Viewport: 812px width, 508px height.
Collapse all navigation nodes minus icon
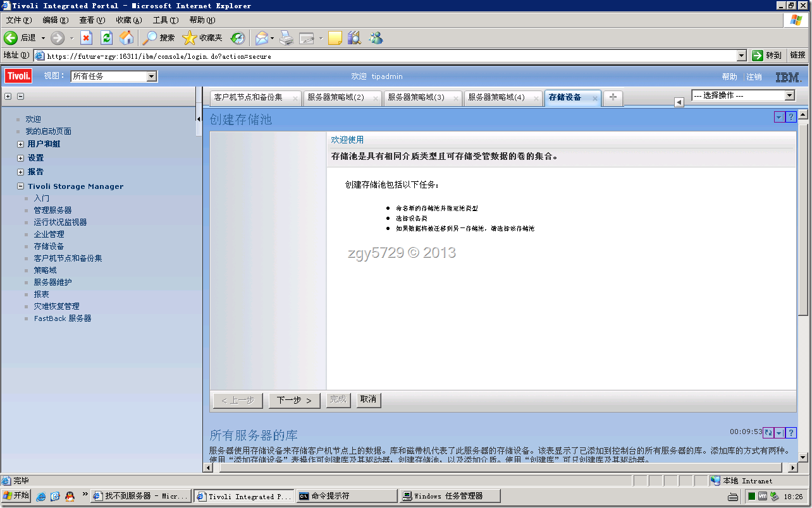coord(20,97)
